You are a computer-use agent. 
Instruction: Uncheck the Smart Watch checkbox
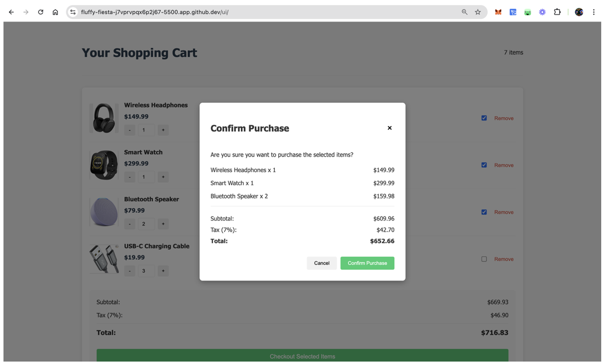tap(484, 165)
